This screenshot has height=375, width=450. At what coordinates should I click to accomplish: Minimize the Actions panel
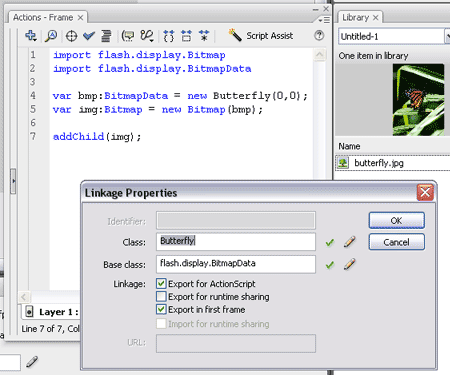pos(316,10)
